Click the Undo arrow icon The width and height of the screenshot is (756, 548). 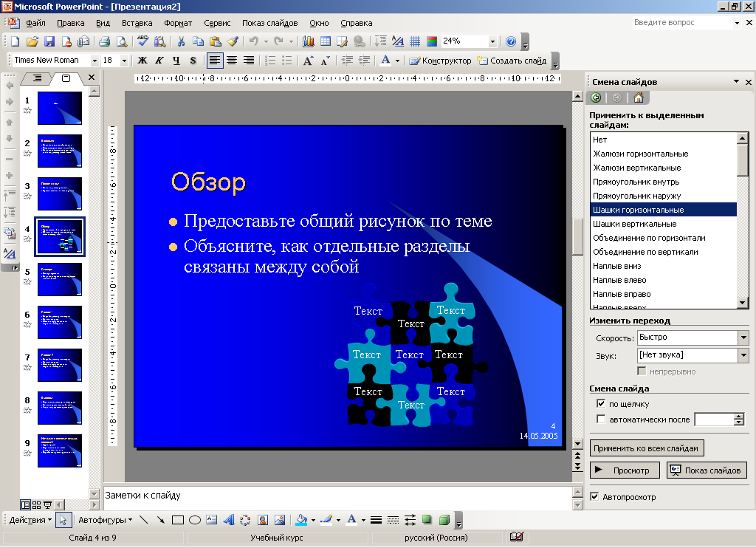point(254,41)
